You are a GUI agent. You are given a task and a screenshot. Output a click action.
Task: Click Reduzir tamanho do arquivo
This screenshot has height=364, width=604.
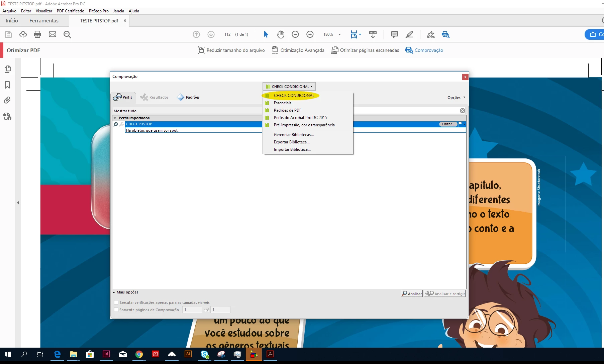click(231, 50)
